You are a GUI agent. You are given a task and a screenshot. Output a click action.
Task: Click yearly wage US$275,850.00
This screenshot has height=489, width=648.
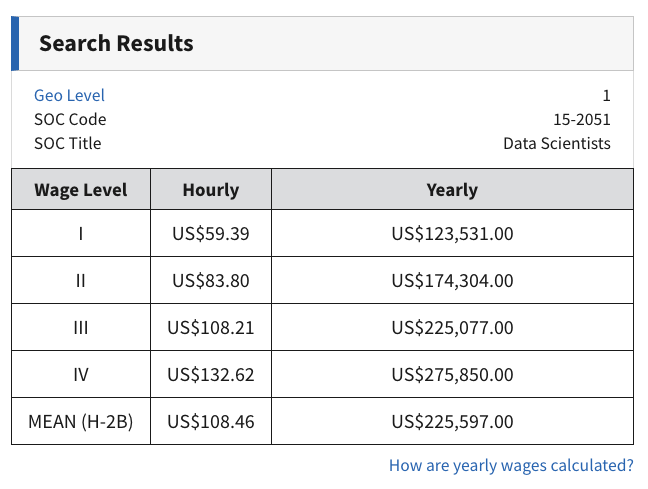tap(452, 375)
